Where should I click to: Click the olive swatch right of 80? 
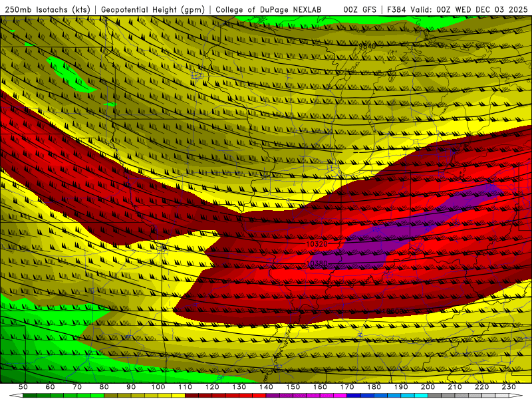(x=110, y=396)
